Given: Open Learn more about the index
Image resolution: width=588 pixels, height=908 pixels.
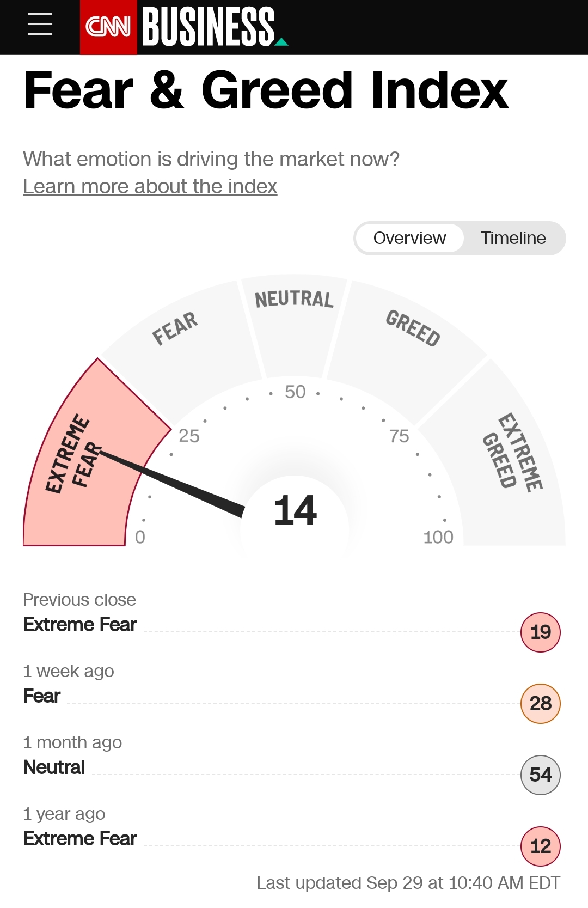Looking at the screenshot, I should click(150, 186).
